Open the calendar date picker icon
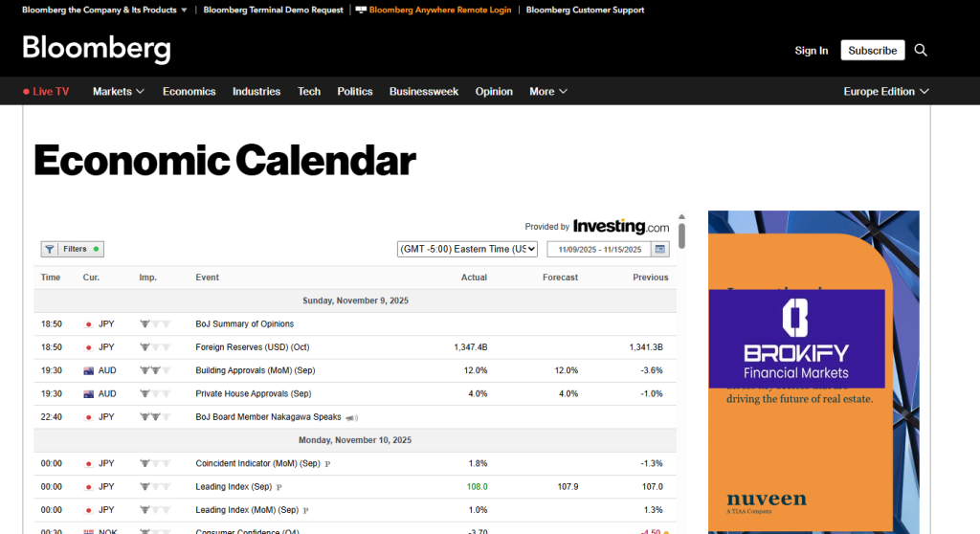The height and width of the screenshot is (534, 980). point(660,249)
